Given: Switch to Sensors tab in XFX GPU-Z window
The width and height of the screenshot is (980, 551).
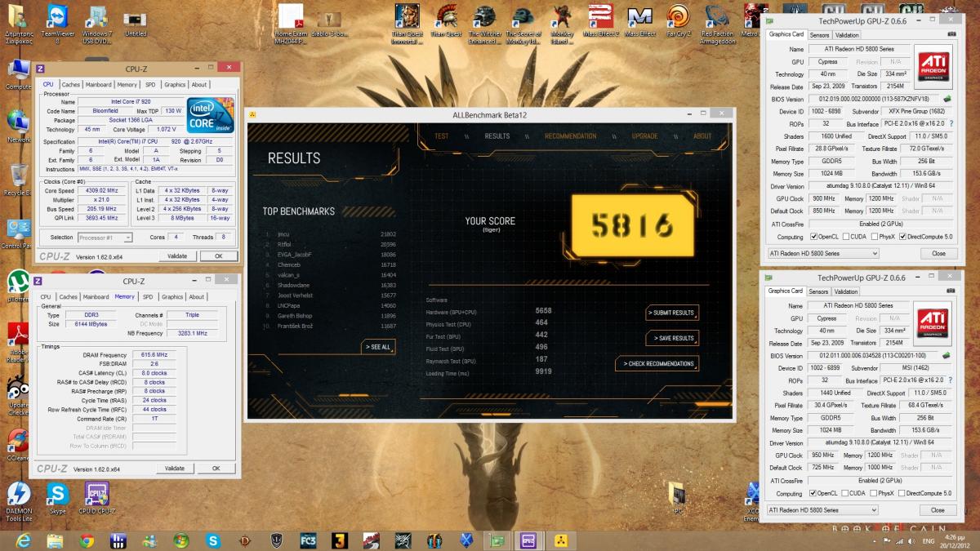Looking at the screenshot, I should click(x=819, y=35).
